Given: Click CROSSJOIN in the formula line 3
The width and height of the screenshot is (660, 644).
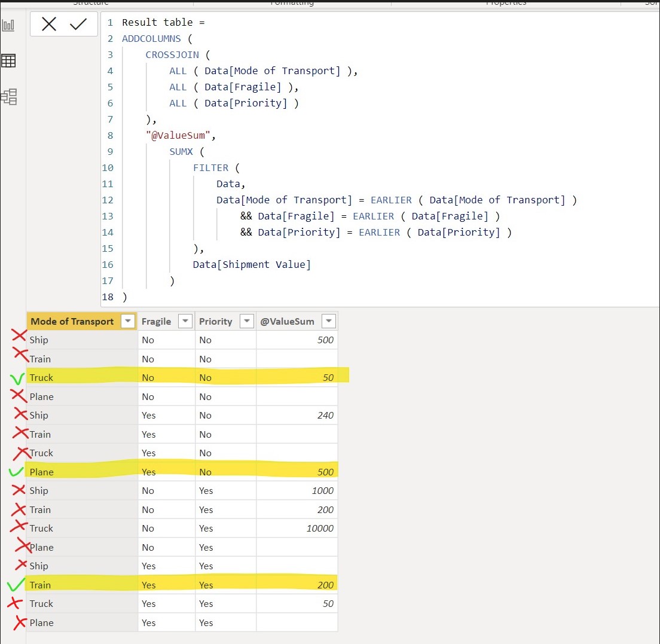Looking at the screenshot, I should [x=172, y=55].
